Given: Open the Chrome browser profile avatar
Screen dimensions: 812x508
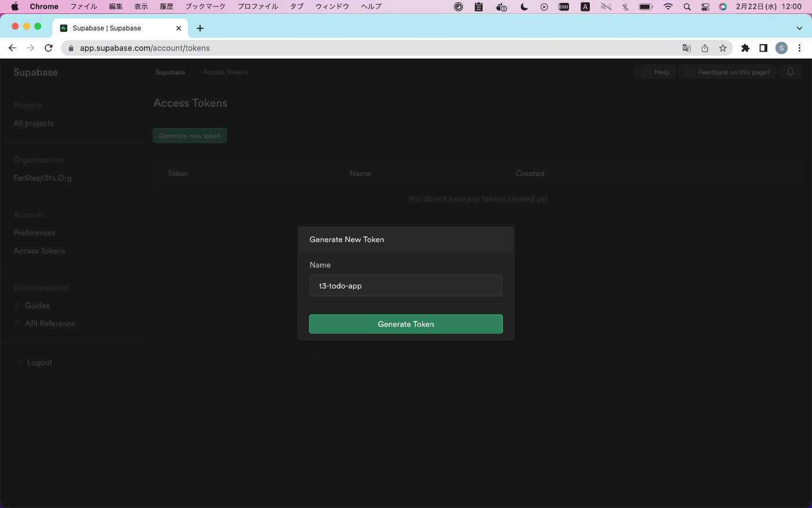Looking at the screenshot, I should [x=781, y=48].
